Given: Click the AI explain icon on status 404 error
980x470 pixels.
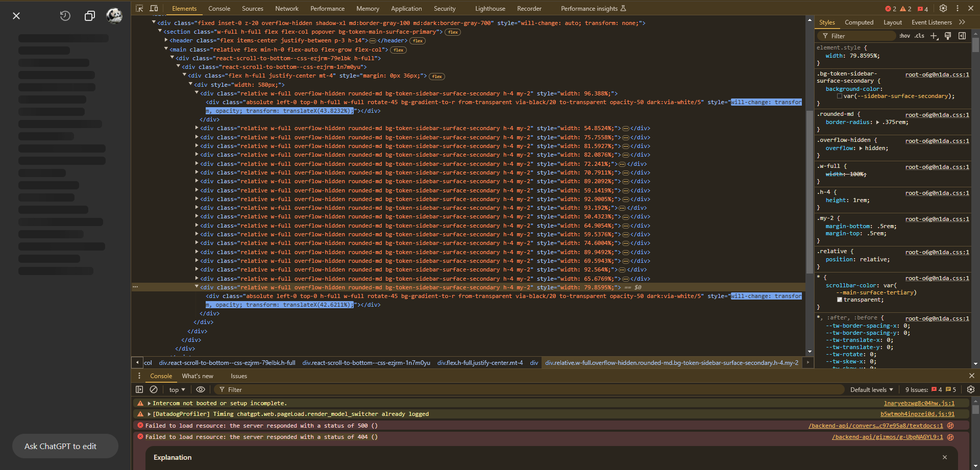Looking at the screenshot, I should (950, 437).
